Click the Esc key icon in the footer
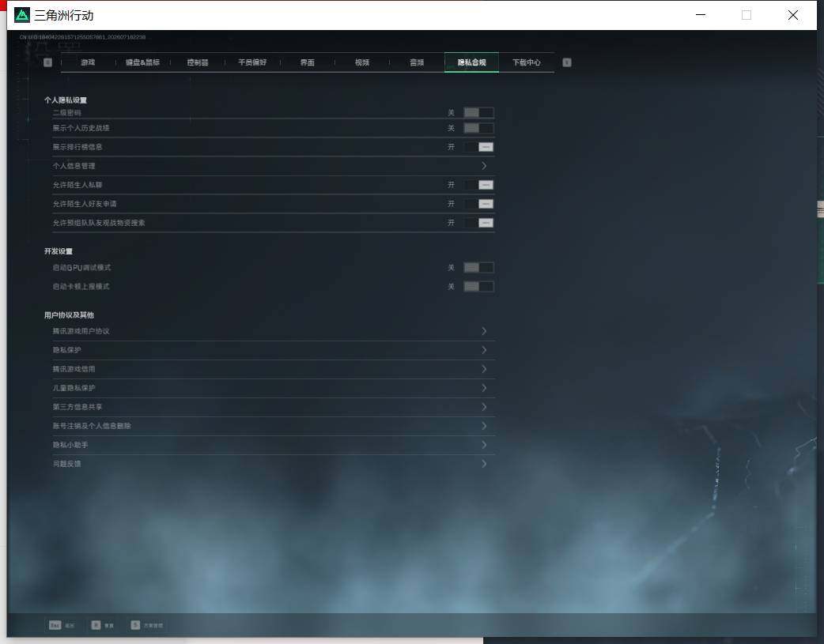This screenshot has width=824, height=644. point(55,625)
